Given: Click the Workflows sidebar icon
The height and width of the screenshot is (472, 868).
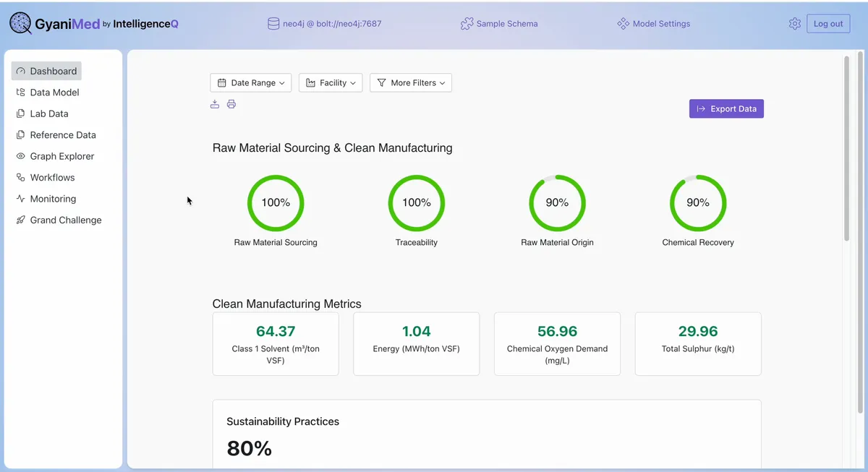Looking at the screenshot, I should coord(20,177).
